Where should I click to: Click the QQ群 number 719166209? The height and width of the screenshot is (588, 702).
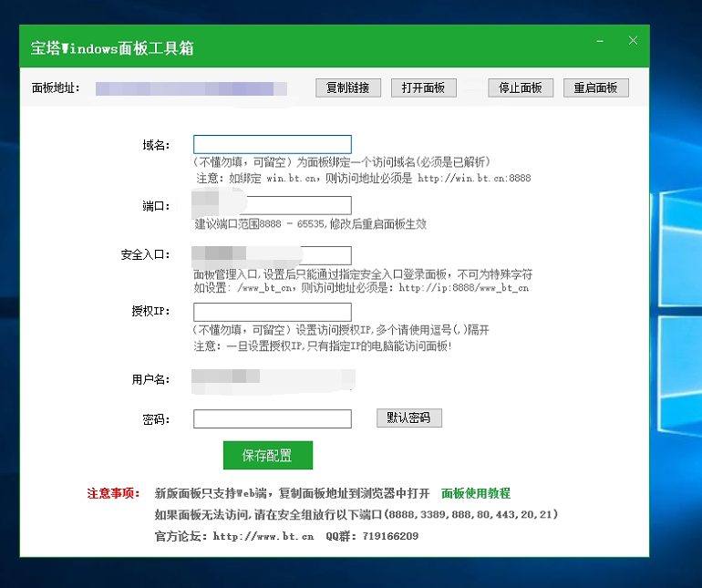tap(390, 536)
